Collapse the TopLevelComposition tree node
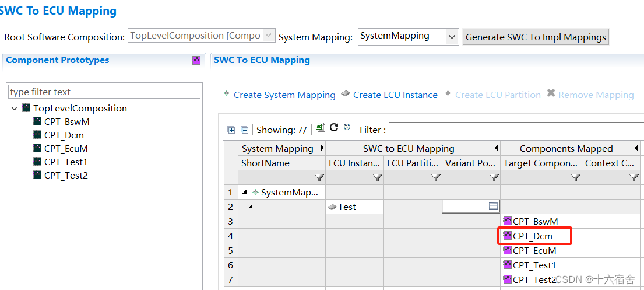Image resolution: width=644 pixels, height=290 pixels. click(15, 109)
